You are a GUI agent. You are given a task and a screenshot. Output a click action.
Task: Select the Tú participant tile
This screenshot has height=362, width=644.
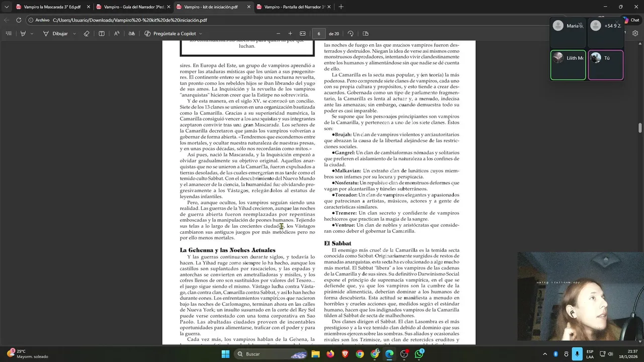[606, 65]
